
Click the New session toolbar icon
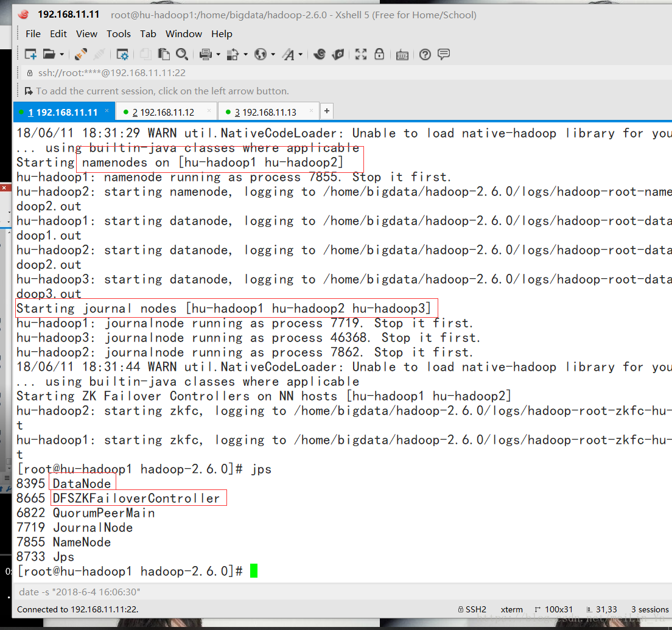30,54
